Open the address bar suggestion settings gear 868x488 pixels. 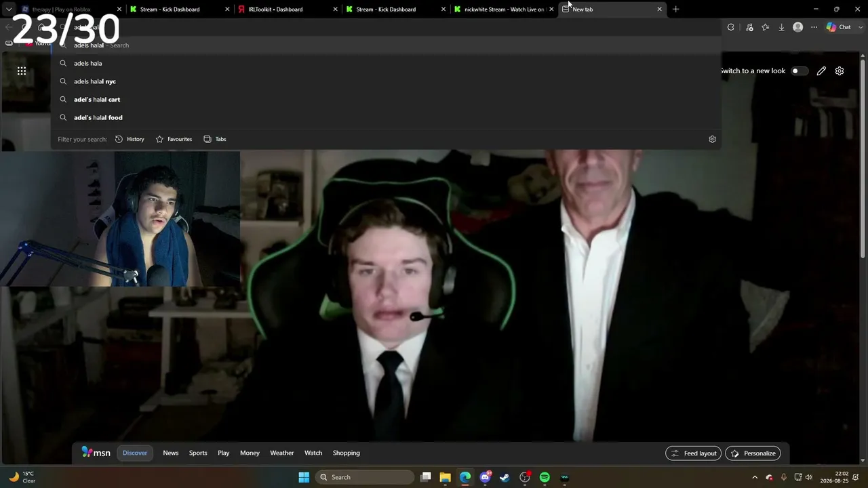tap(712, 139)
